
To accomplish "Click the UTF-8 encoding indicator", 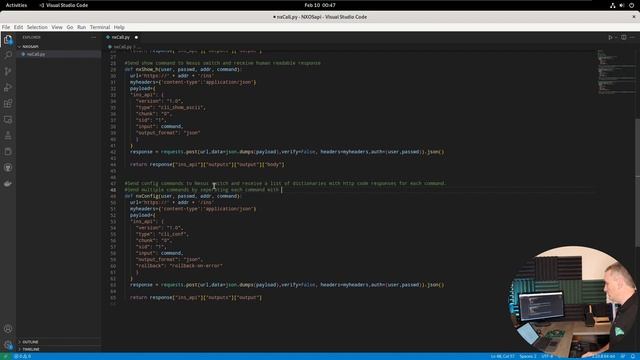I will coord(547,356).
